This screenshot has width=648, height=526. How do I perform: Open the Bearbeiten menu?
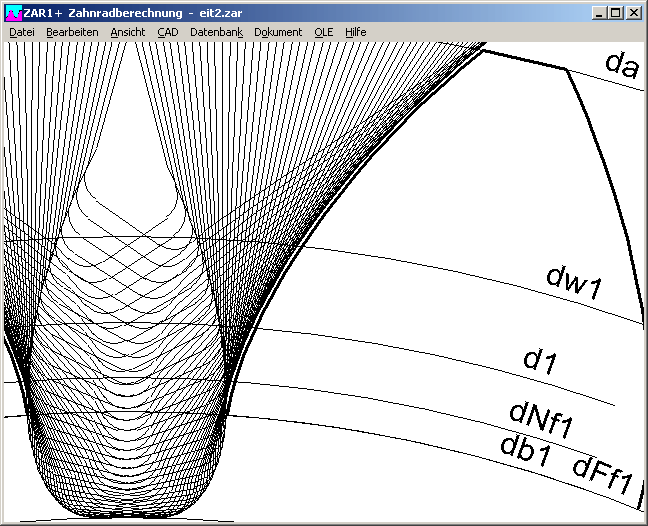72,32
